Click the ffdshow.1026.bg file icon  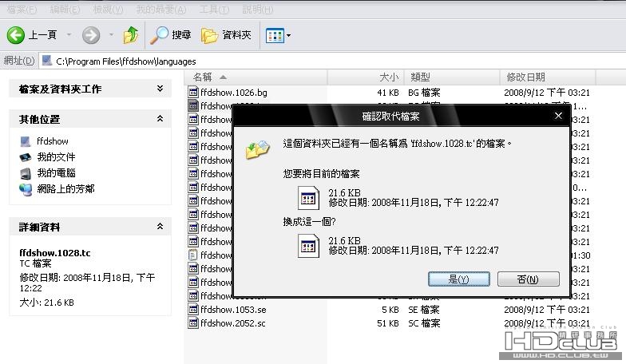tap(193, 93)
